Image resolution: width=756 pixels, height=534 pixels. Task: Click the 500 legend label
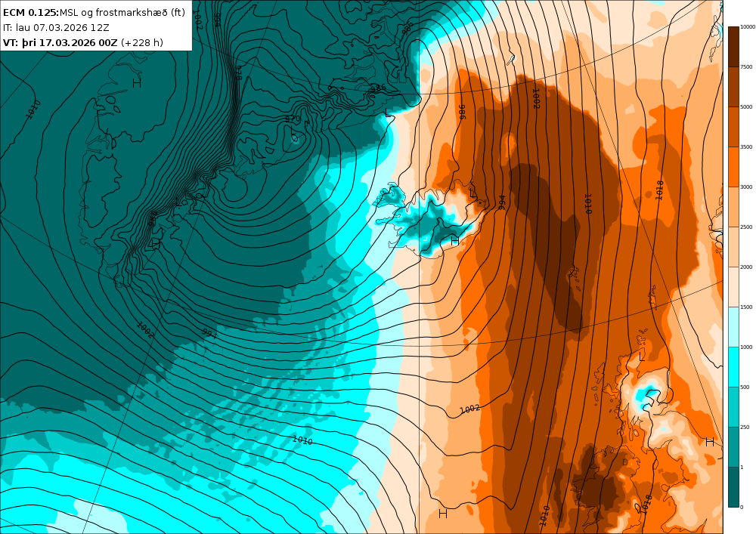coord(745,387)
